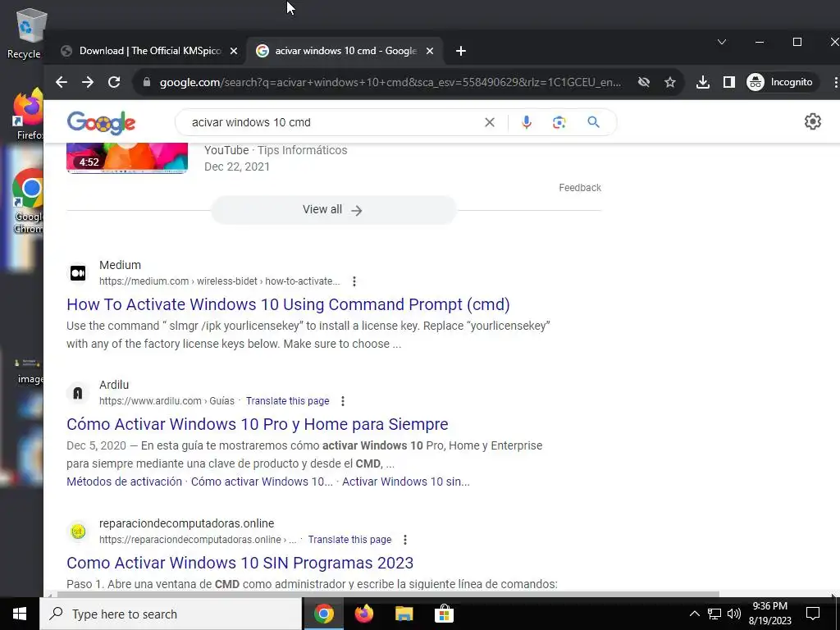The image size is (840, 630).
Task: Submit search with magnifier icon
Action: point(593,122)
